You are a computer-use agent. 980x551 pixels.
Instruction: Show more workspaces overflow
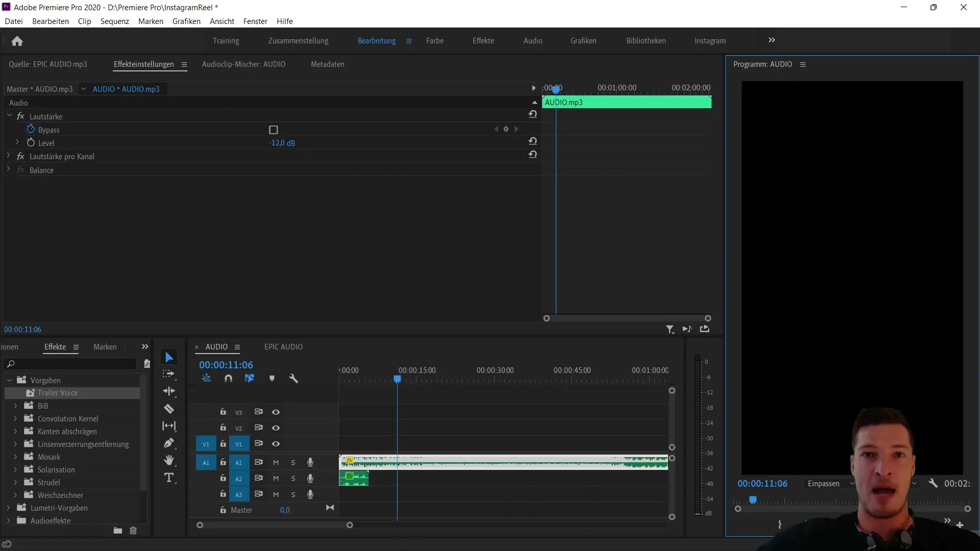click(x=772, y=40)
